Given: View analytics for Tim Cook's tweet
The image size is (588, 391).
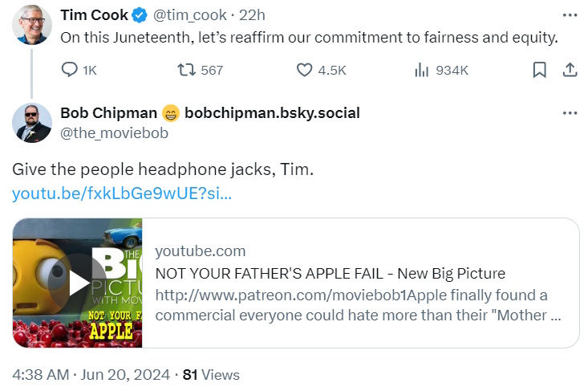Looking at the screenshot, I should 422,71.
